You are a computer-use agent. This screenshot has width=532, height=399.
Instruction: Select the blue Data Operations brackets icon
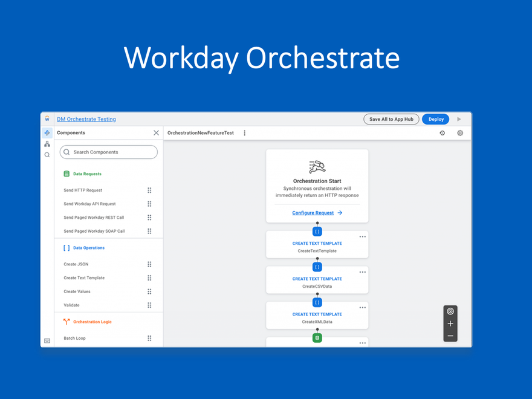tap(66, 247)
